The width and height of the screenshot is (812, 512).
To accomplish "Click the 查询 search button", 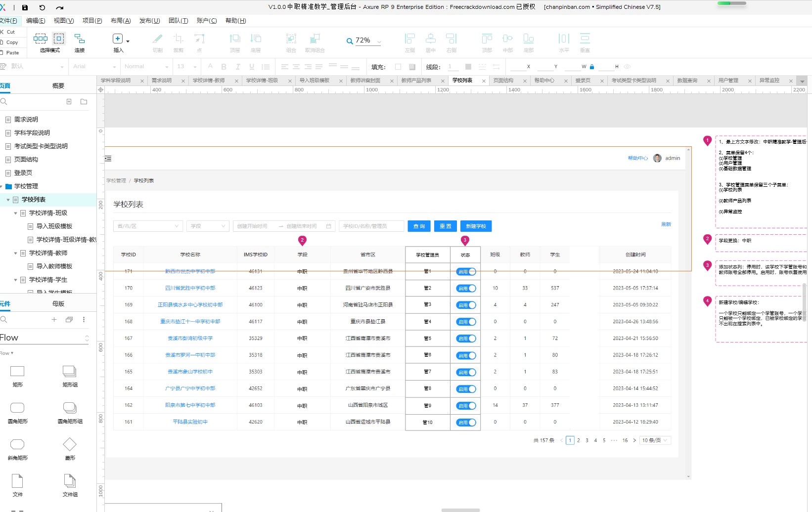I will point(419,226).
